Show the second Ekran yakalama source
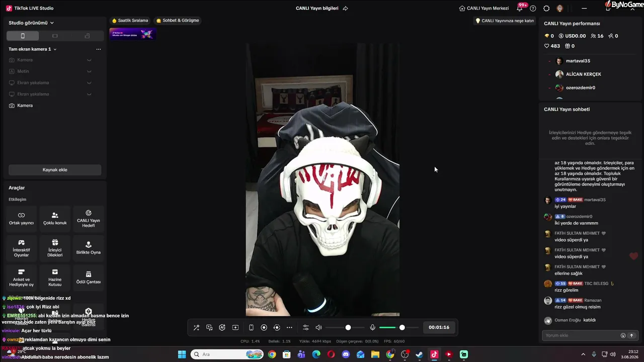 pyautogui.click(x=89, y=94)
